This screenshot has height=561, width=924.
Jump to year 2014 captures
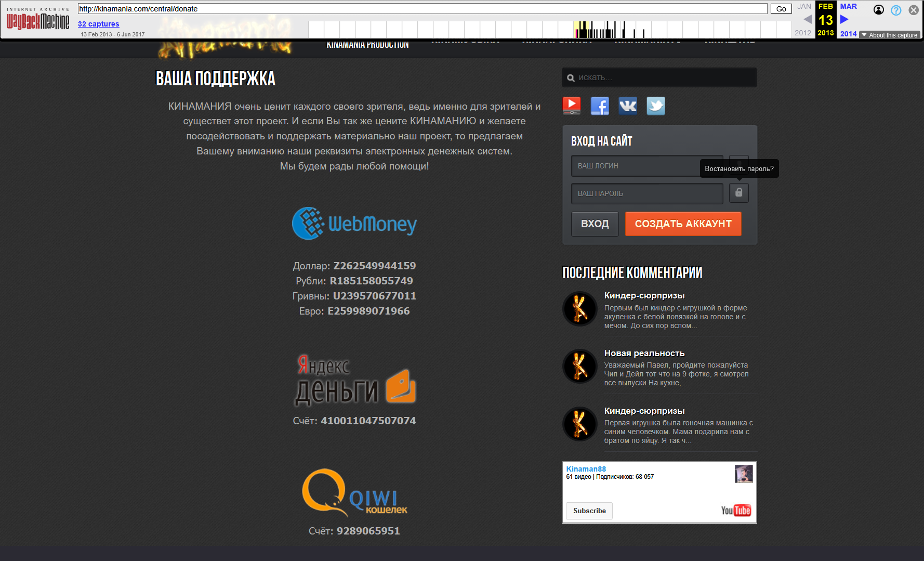point(849,34)
